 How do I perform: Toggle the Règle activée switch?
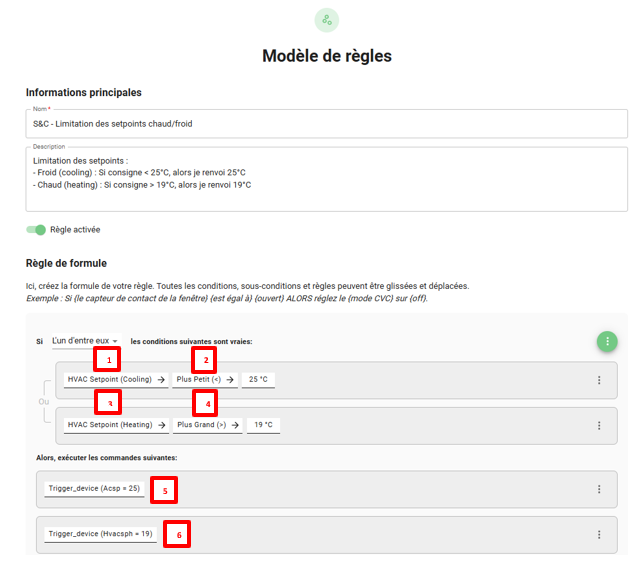pyautogui.click(x=37, y=230)
